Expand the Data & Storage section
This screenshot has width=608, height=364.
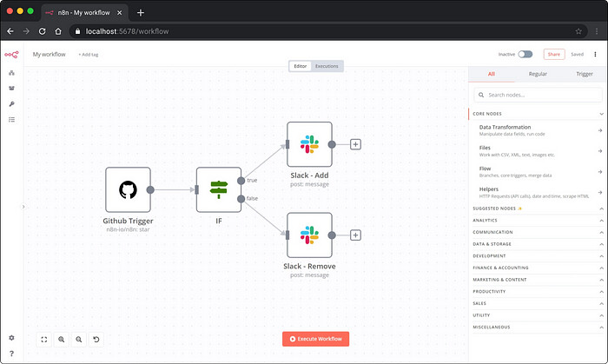[x=539, y=244]
